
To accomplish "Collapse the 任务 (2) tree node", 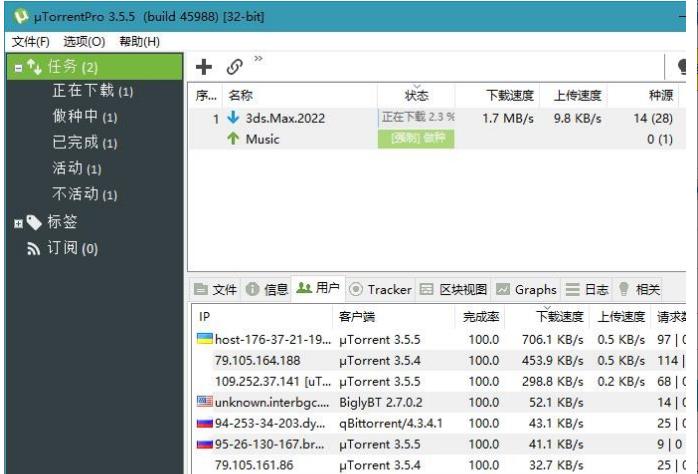I will (x=18, y=68).
